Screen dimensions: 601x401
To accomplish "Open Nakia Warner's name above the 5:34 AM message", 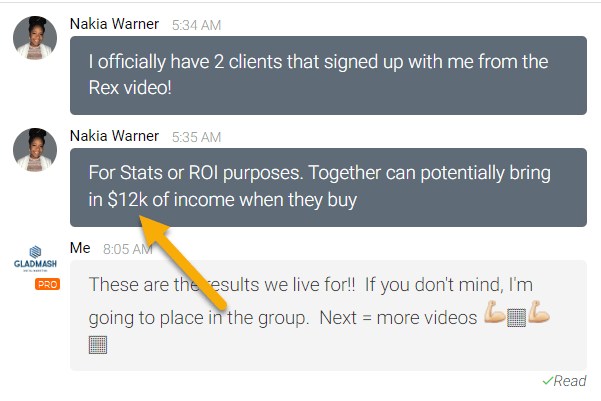I will (114, 24).
